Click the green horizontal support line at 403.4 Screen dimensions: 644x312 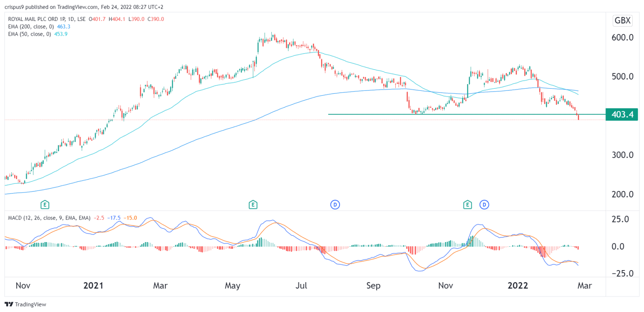(461, 114)
